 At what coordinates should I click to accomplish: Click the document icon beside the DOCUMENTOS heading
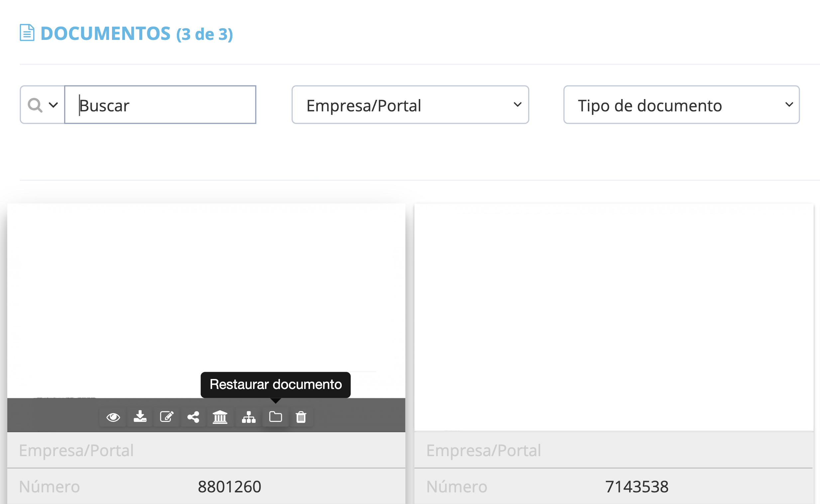click(27, 33)
